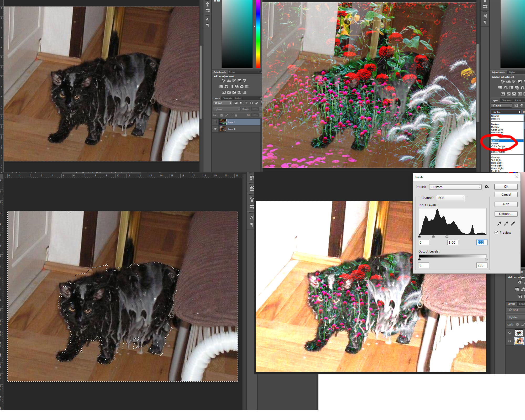Screen dimensions: 525x420
Task: Open dimmed Lighten blend dropdown above Layer 1
Action: 227,109
